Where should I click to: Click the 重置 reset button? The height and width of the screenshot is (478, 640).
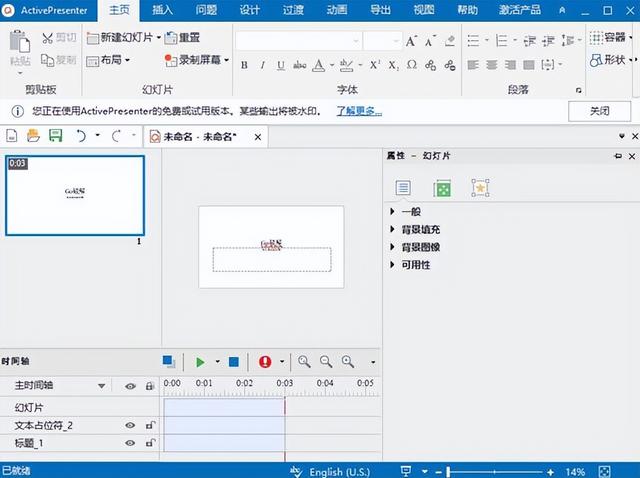click(182, 38)
